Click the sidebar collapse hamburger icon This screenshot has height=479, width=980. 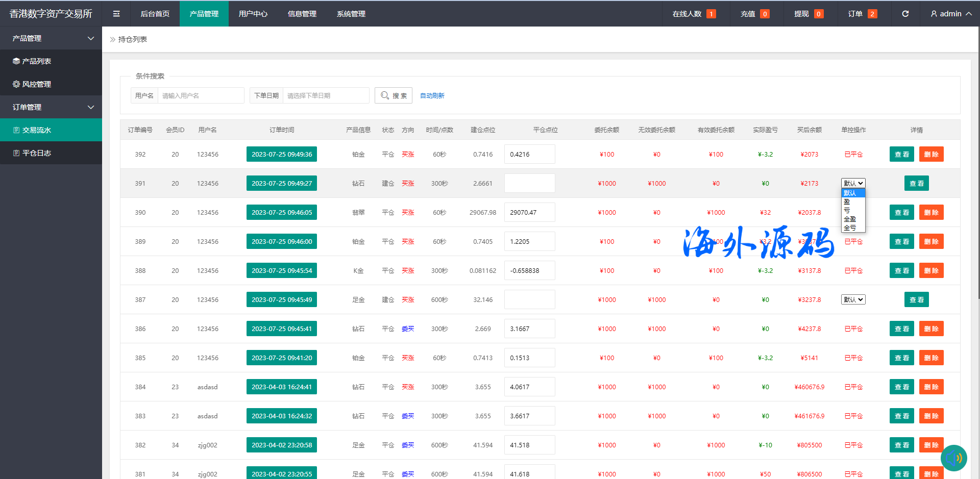click(x=116, y=14)
